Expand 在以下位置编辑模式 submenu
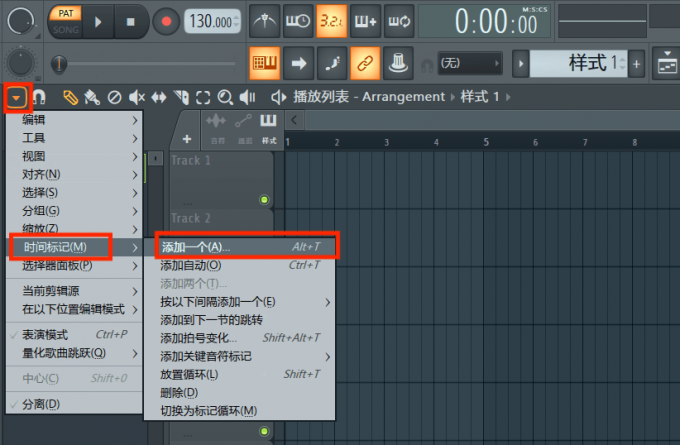This screenshot has width=680, height=445. click(75, 309)
